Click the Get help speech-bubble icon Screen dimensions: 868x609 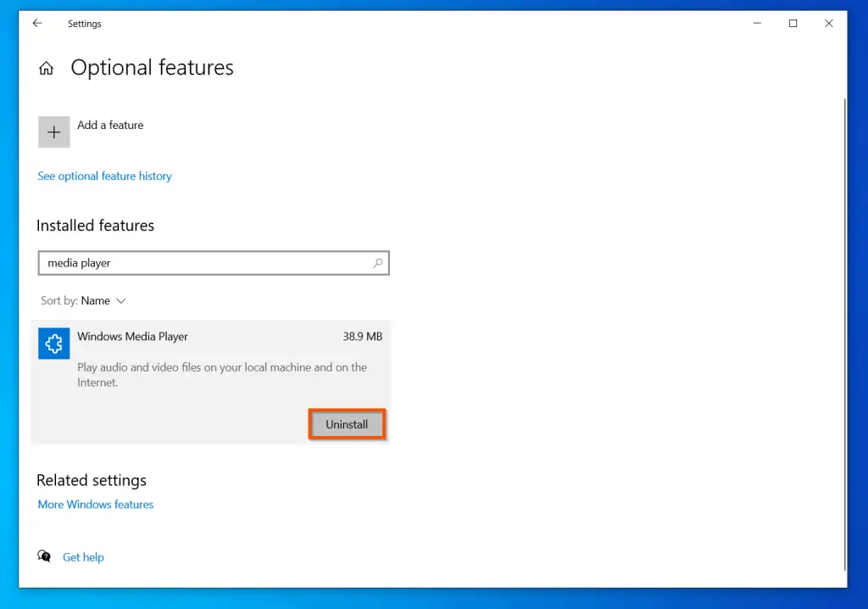click(x=43, y=556)
